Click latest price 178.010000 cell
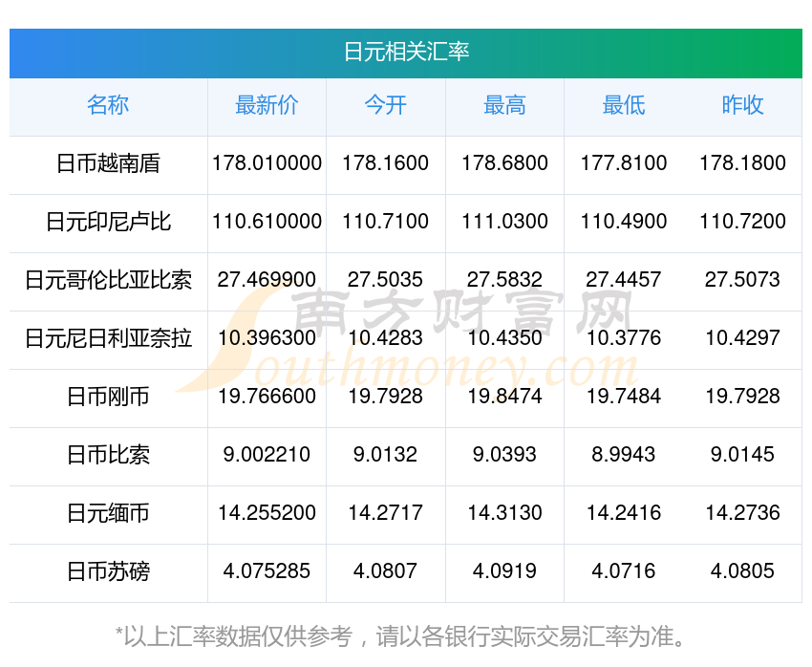The height and width of the screenshot is (667, 812). 267,163
